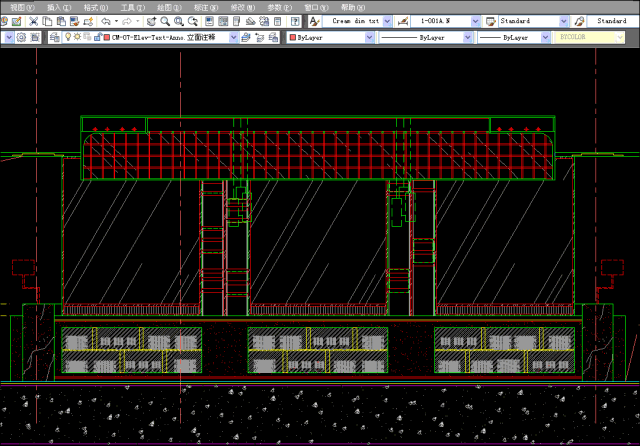Open the 工具(T) menu
Screen dimensions: 640x446
[x=132, y=7]
